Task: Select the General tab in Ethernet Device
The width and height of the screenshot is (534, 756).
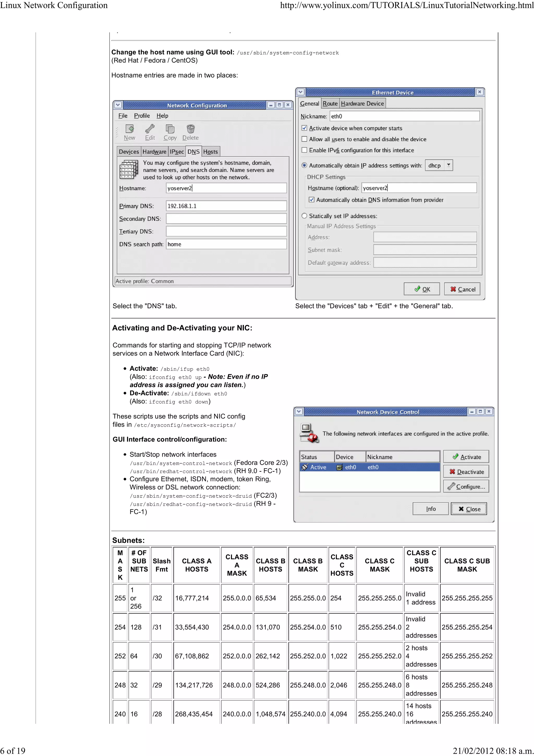Action: point(310,103)
